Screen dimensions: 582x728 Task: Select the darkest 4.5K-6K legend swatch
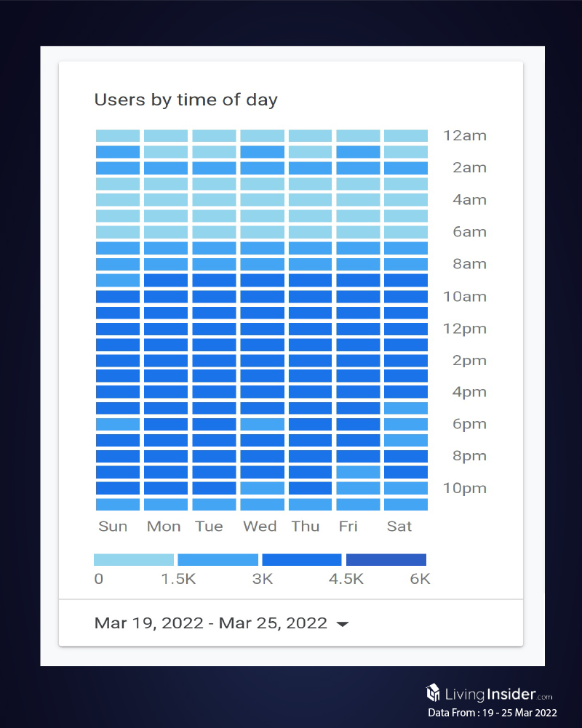tap(386, 559)
